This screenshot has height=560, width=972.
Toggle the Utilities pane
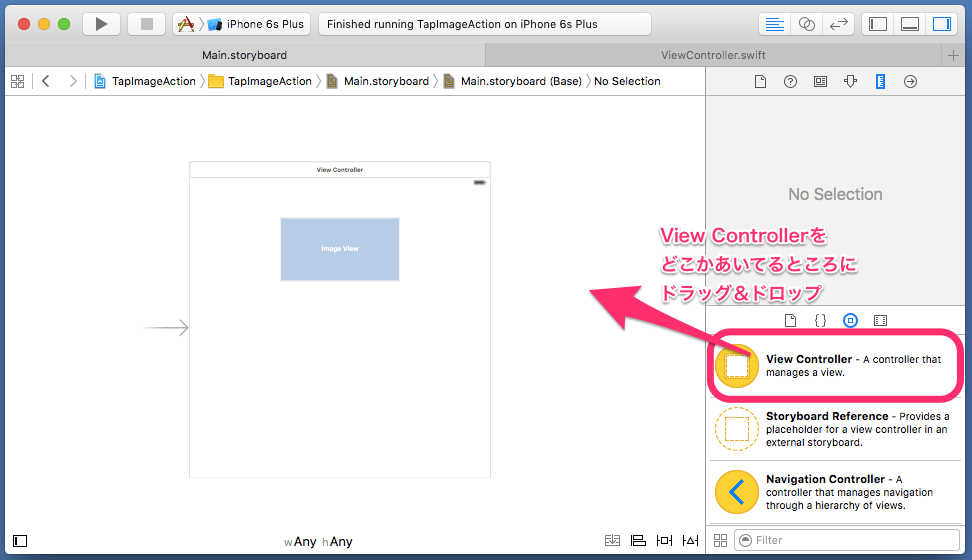pos(942,24)
